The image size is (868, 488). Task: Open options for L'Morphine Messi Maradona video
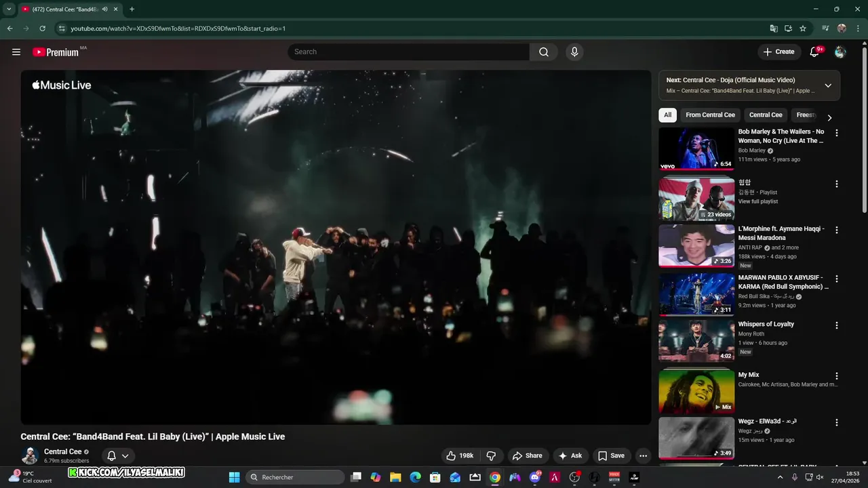[x=836, y=230]
